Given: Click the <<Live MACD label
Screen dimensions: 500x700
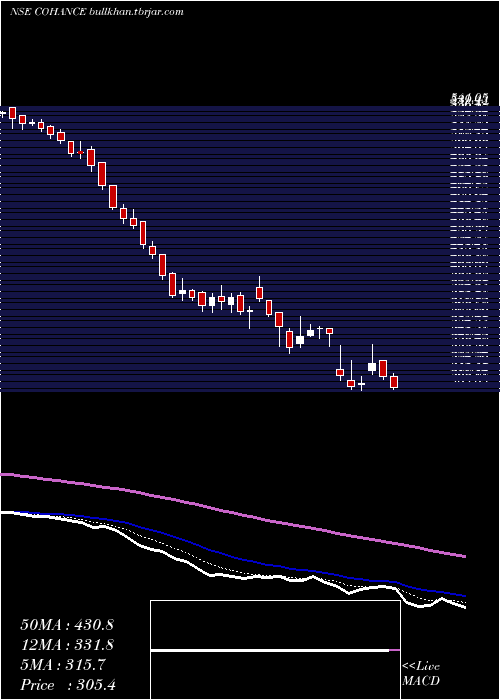Looking at the screenshot, I should pyautogui.click(x=421, y=673).
